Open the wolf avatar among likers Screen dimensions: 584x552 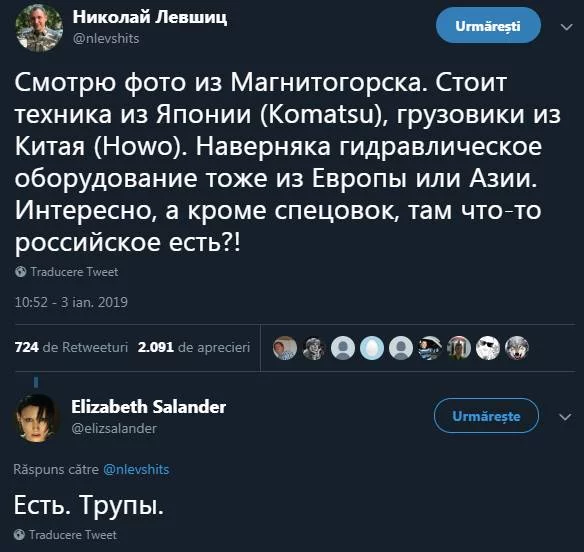coord(517,348)
